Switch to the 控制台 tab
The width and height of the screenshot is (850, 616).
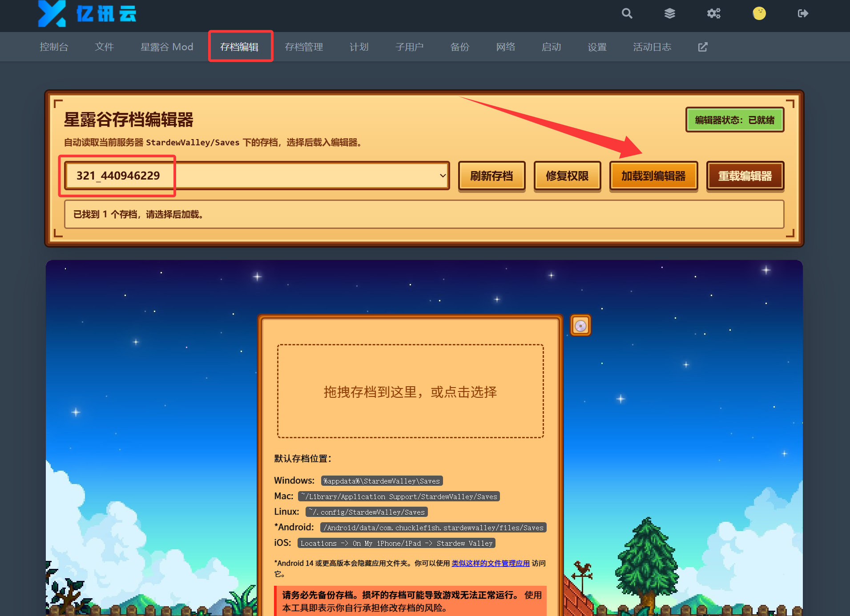tap(54, 47)
